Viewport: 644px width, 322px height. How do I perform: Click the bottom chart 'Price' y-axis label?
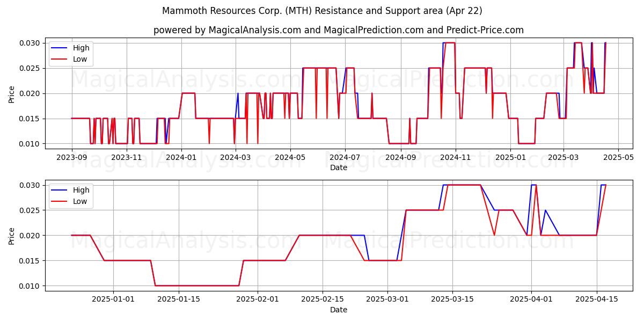[12, 236]
